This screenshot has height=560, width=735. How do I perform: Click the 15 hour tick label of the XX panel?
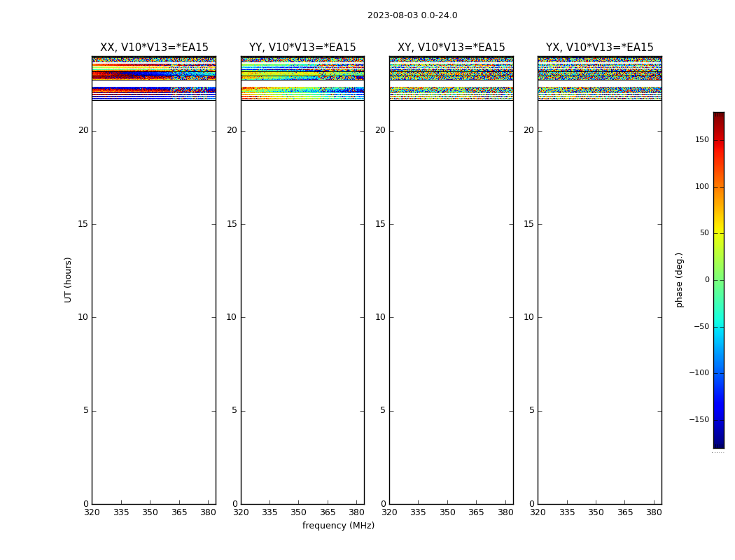83,224
